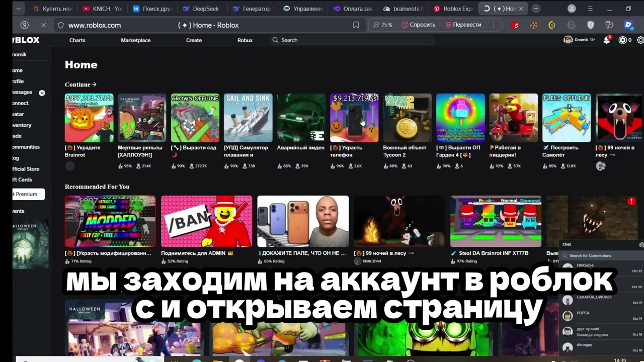Switch to the Roblox Exp Pinterest tab
Screen dimensions: 644x362
[453, 9]
